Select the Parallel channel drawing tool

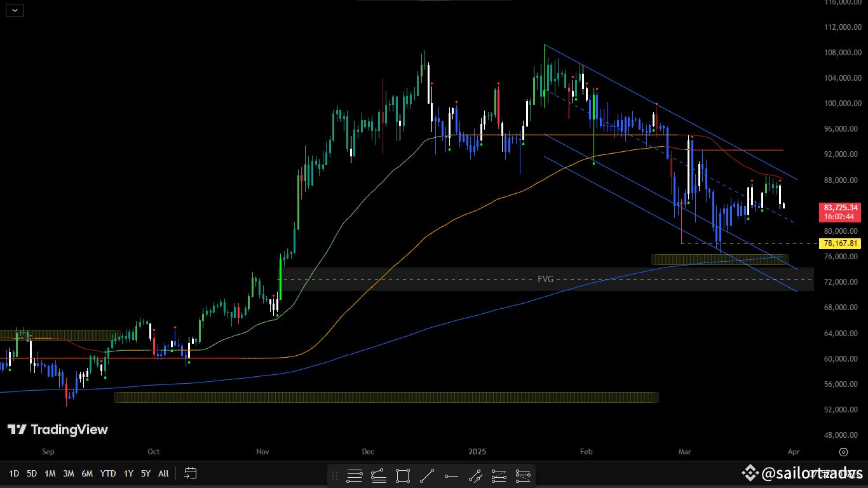(475, 475)
